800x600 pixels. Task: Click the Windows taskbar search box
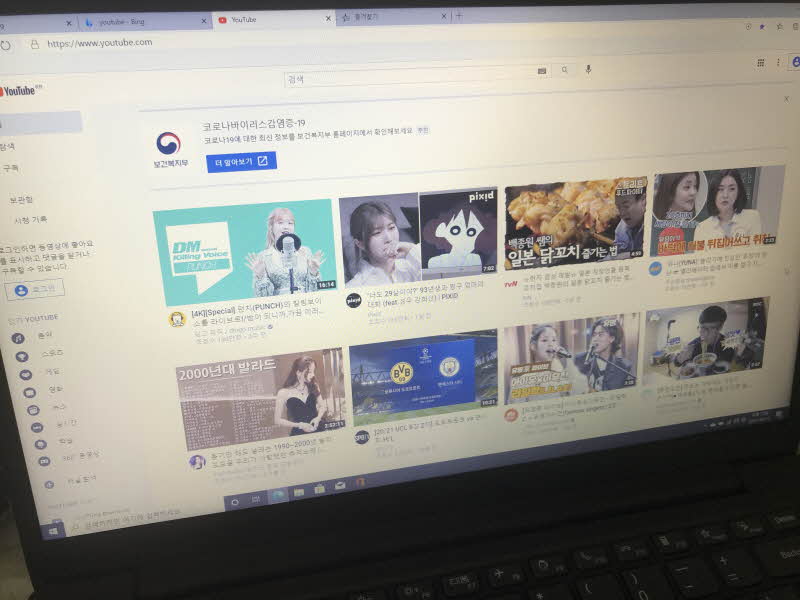pyautogui.click(x=145, y=519)
